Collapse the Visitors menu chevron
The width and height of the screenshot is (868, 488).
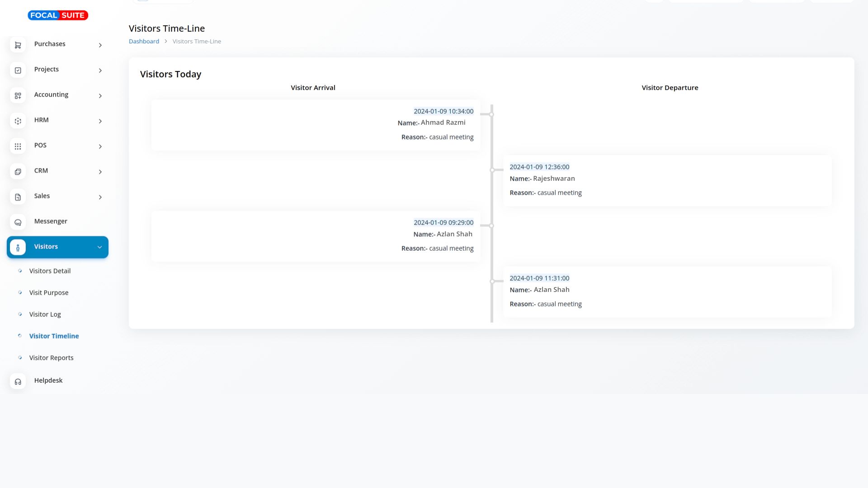coord(99,247)
